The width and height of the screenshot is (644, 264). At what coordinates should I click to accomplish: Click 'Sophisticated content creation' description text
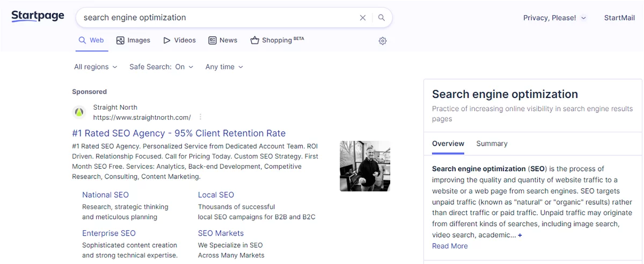click(x=129, y=245)
